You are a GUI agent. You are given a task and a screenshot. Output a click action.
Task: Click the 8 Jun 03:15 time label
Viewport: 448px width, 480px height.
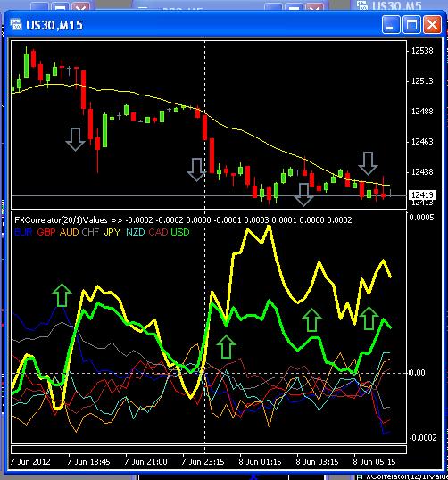[x=317, y=461]
